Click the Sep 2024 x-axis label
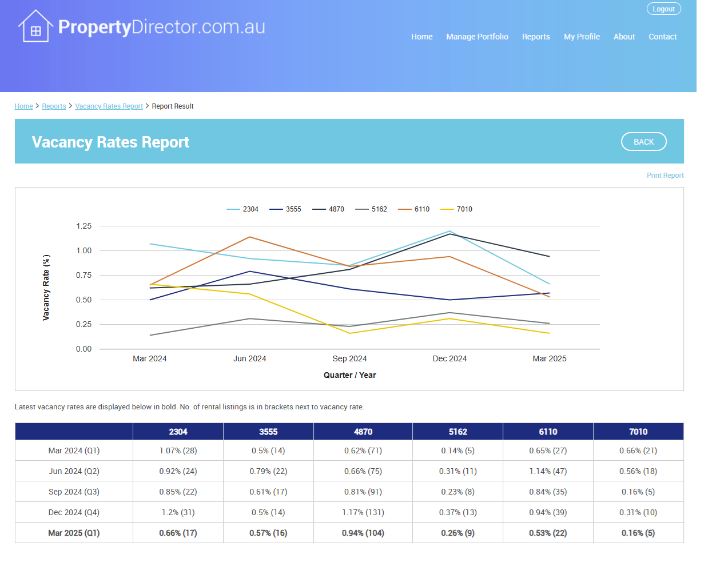This screenshot has width=728, height=562. tap(349, 358)
